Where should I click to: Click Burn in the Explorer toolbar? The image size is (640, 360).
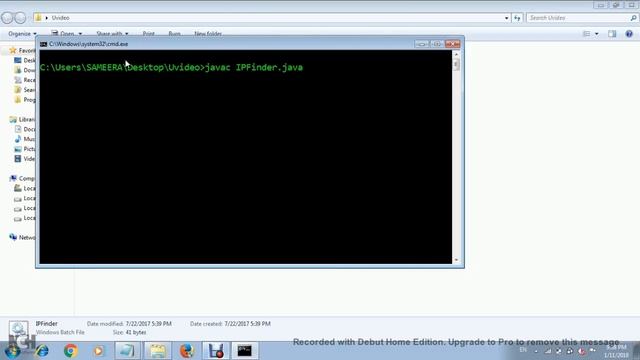point(174,34)
